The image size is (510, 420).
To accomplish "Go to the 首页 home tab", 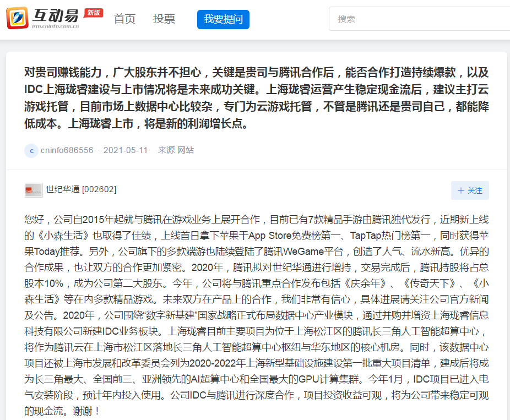I will tap(124, 19).
